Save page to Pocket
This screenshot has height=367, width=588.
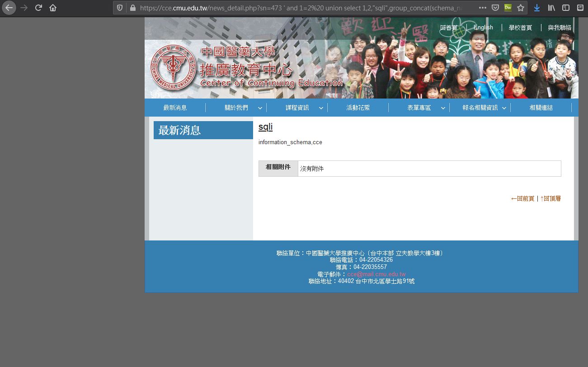click(x=495, y=8)
